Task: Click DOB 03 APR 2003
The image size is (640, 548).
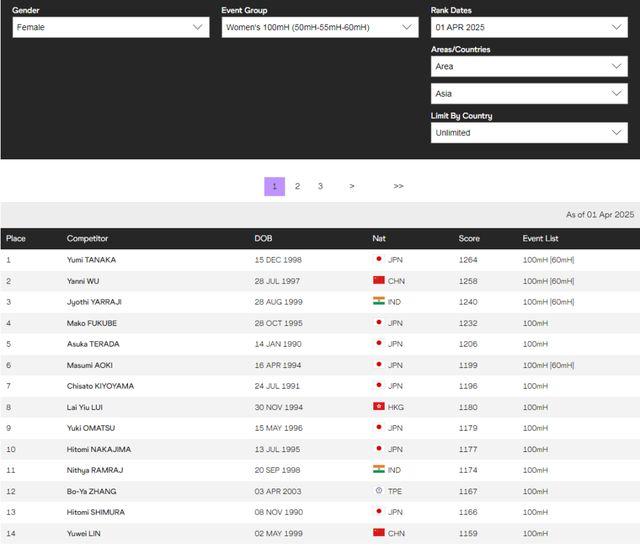Action: pyautogui.click(x=278, y=491)
